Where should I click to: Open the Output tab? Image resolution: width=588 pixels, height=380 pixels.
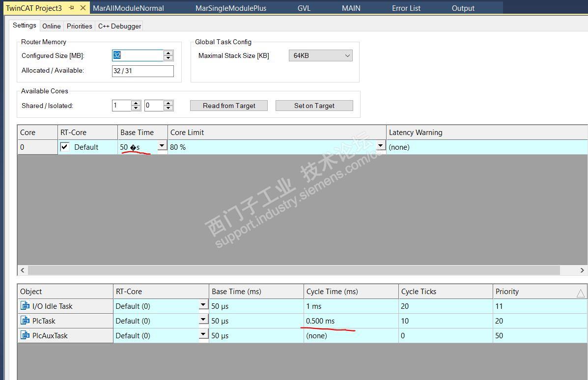tap(463, 8)
